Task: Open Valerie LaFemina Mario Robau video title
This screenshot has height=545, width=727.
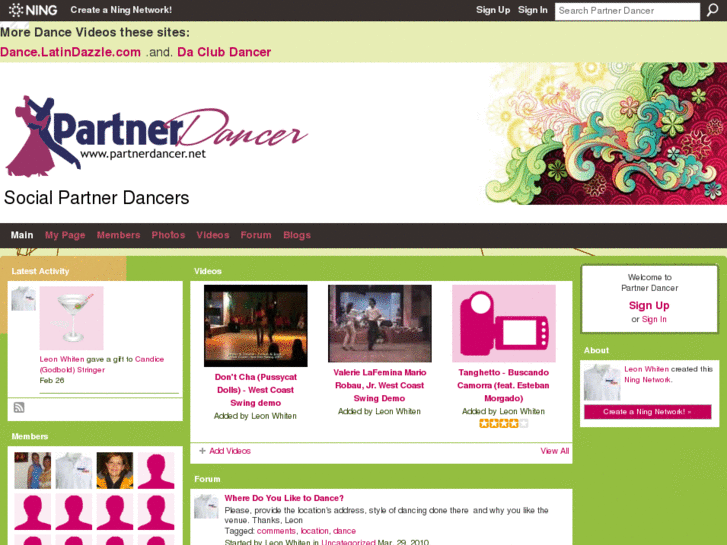Action: tap(380, 385)
